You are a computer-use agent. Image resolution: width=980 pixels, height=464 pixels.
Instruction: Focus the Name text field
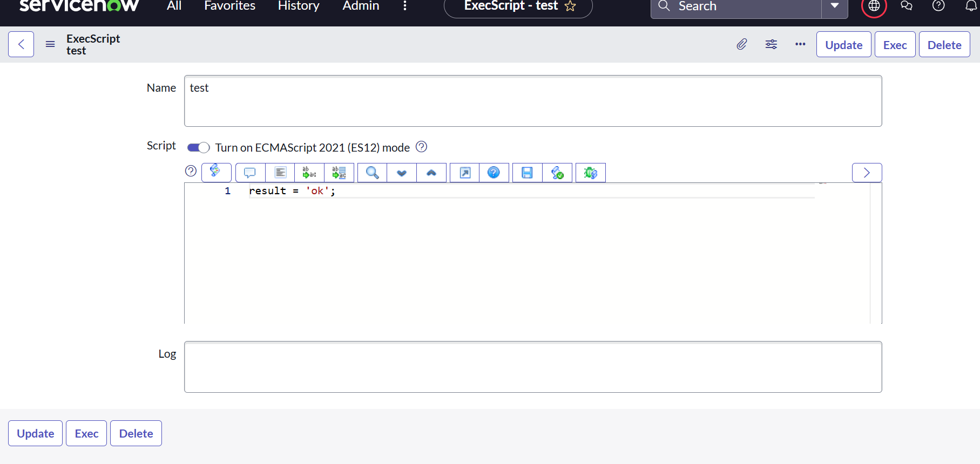pyautogui.click(x=533, y=101)
